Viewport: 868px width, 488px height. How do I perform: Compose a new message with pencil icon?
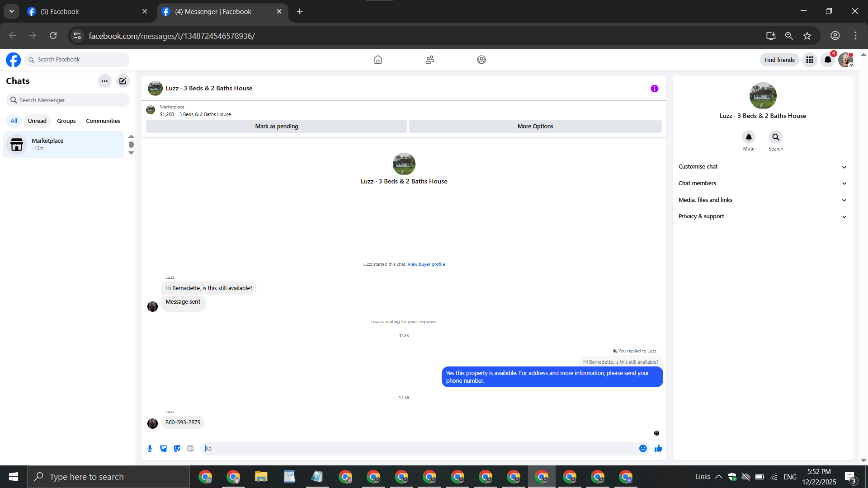click(123, 81)
